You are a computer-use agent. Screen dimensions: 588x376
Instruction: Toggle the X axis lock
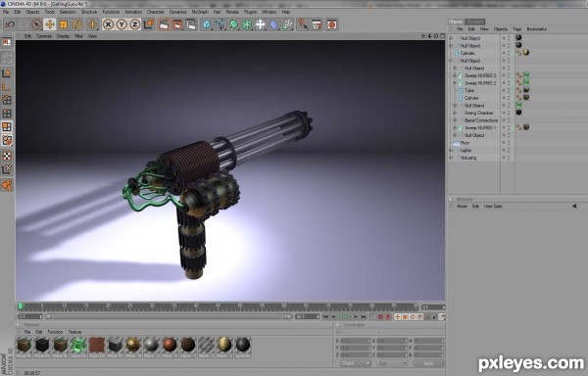pos(108,24)
